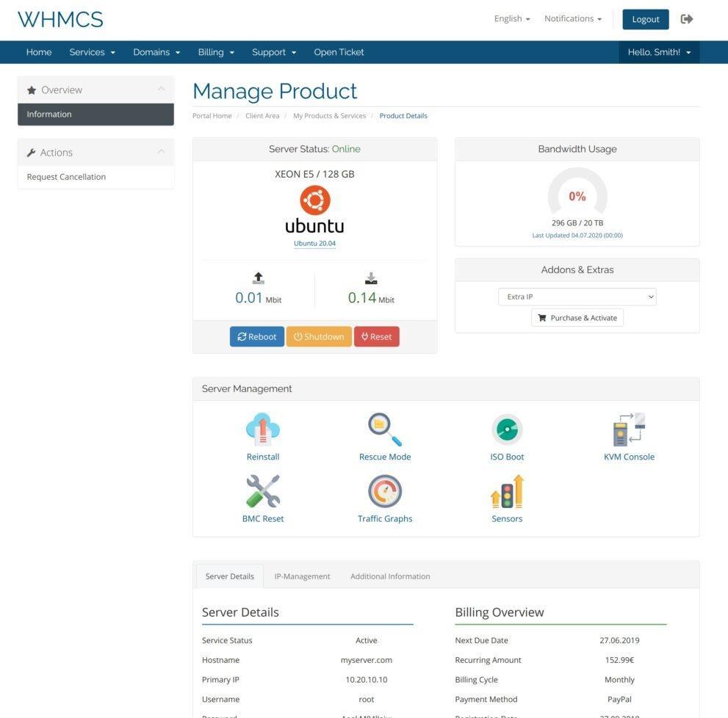Collapse the Actions sidebar panel chevron
The image size is (728, 718).
coord(161,151)
